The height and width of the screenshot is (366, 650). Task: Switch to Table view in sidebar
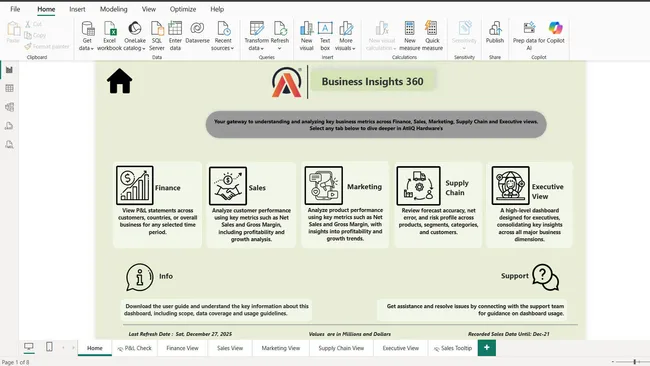click(9, 88)
